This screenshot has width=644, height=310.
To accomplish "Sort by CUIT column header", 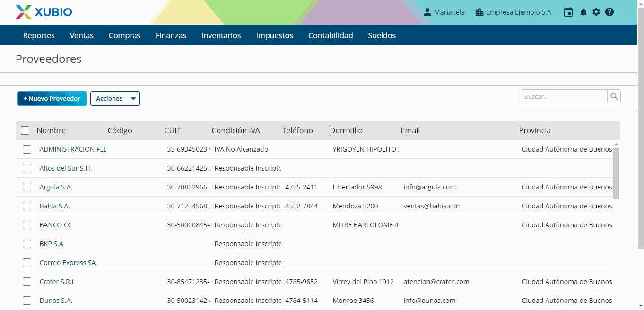I will point(173,130).
